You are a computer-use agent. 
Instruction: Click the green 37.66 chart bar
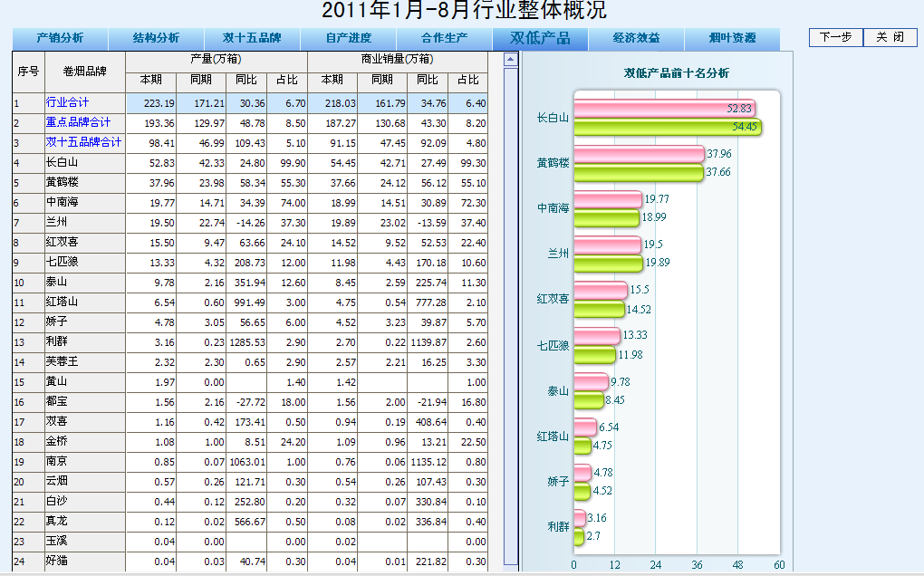pyautogui.click(x=639, y=172)
